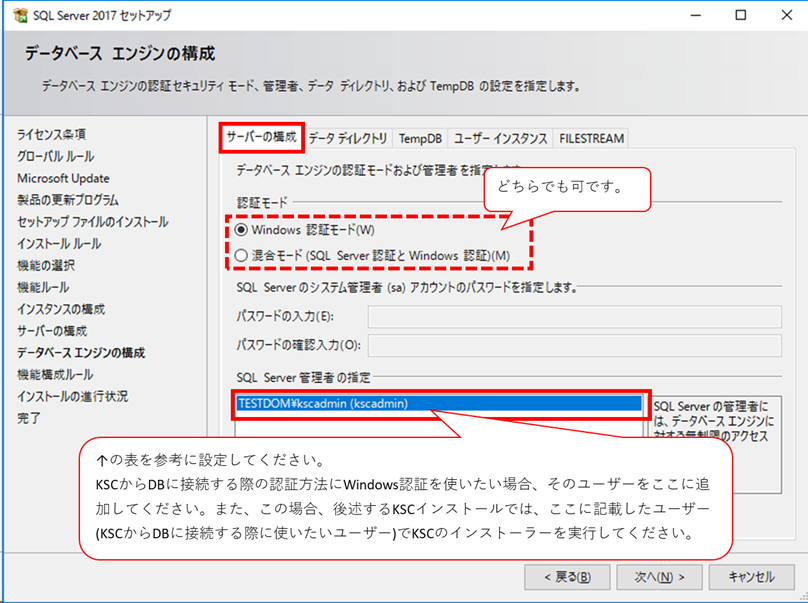The height and width of the screenshot is (603, 808).
Task: Select 混合モード authentication radio button
Action: click(241, 255)
